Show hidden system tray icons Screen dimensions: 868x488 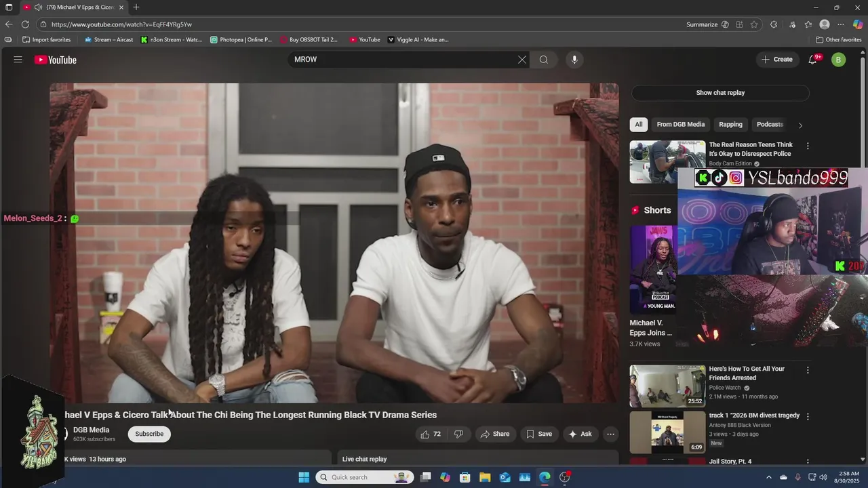[768, 477]
